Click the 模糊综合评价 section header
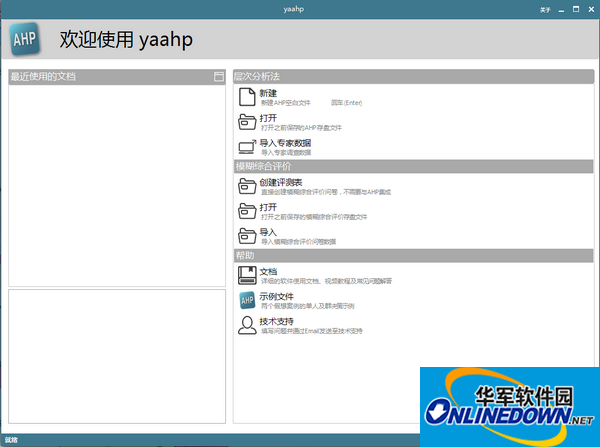This screenshot has height=447, width=600. (x=413, y=166)
